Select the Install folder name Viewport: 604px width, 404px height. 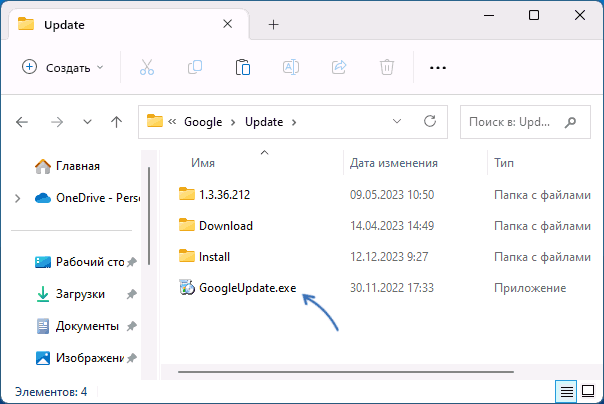point(214,257)
